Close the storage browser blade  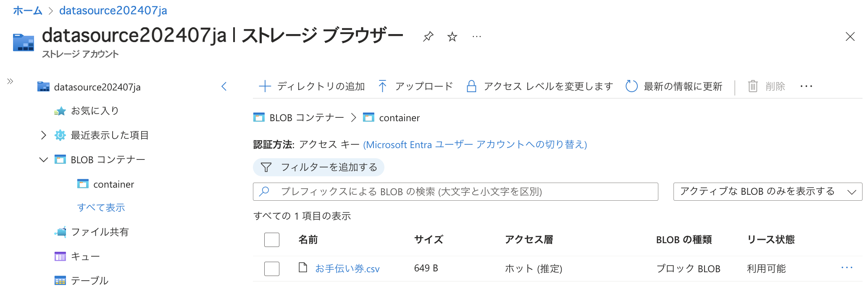tap(850, 37)
